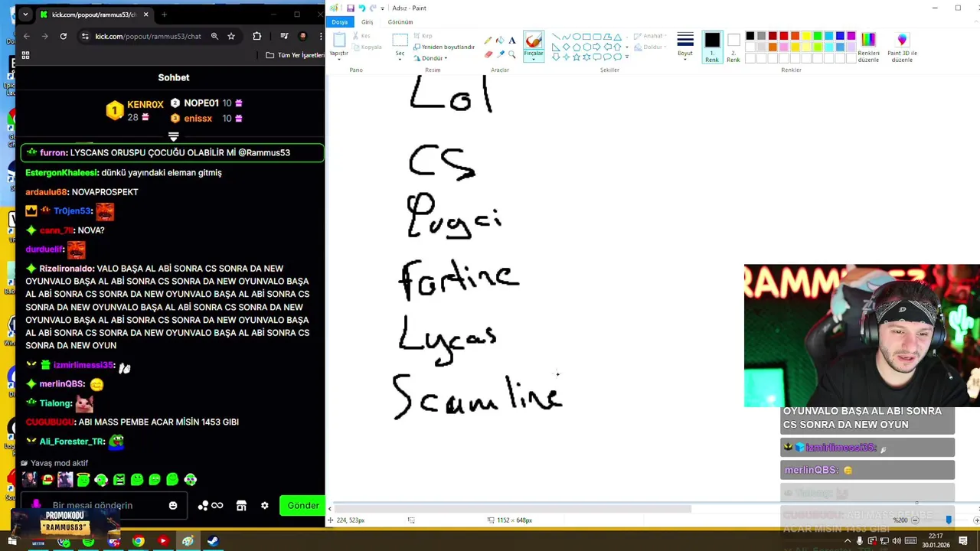Pick the red color swatch in Renkler

click(784, 36)
